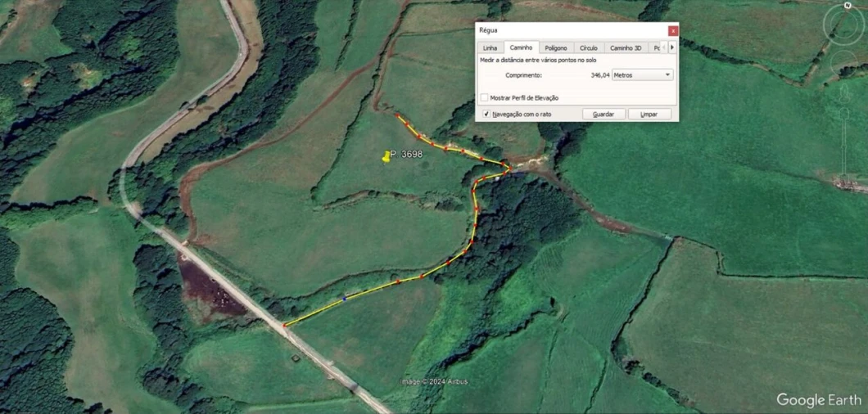Image resolution: width=868 pixels, height=414 pixels.
Task: Close the Régua dialog
Action: pos(673,31)
